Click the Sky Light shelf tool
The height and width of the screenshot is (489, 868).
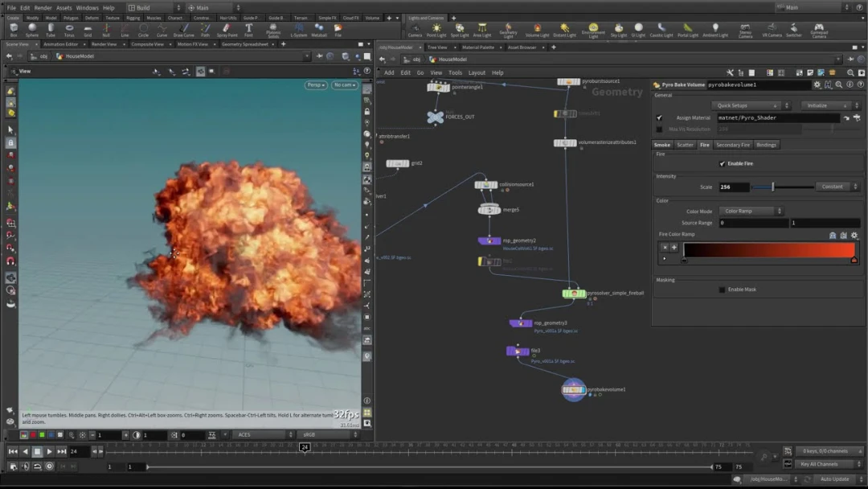(x=618, y=29)
